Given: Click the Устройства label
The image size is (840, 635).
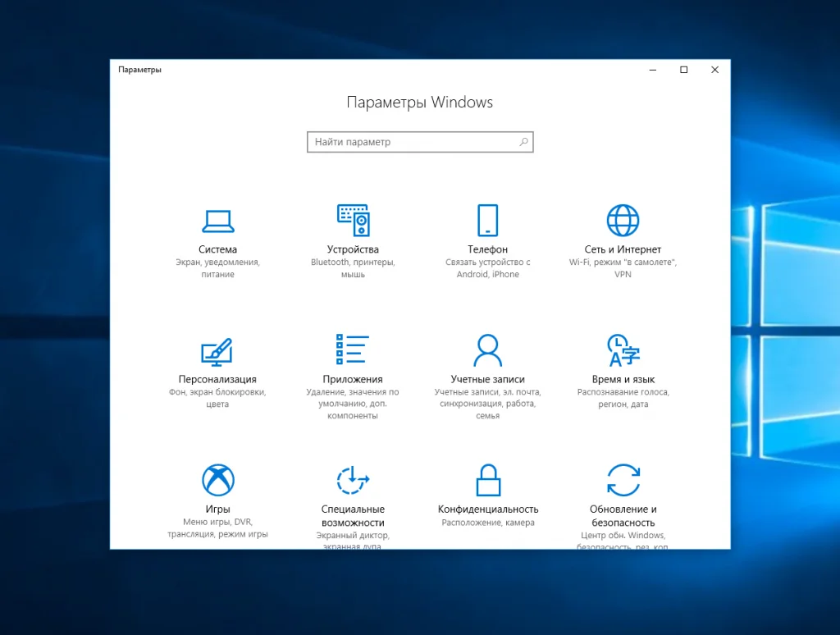Looking at the screenshot, I should [x=353, y=249].
